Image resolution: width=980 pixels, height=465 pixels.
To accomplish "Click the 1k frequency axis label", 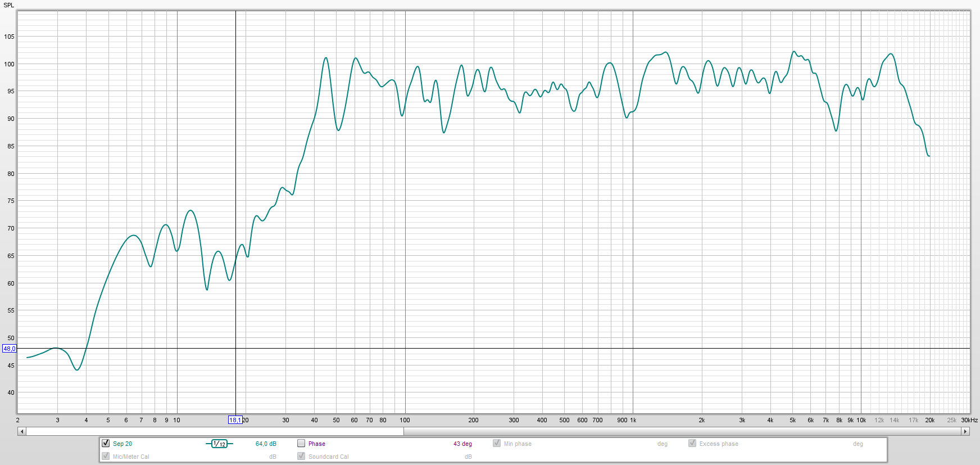I will (633, 420).
